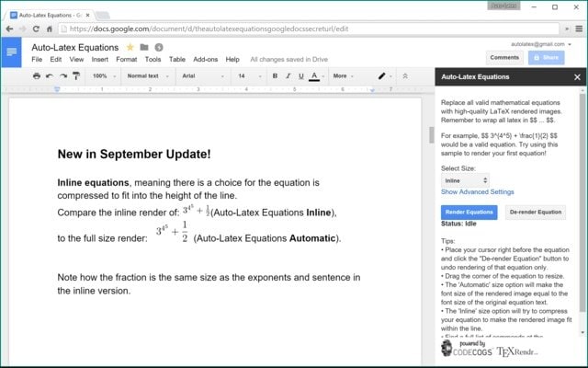Click the CodeCogs logo

point(467,348)
